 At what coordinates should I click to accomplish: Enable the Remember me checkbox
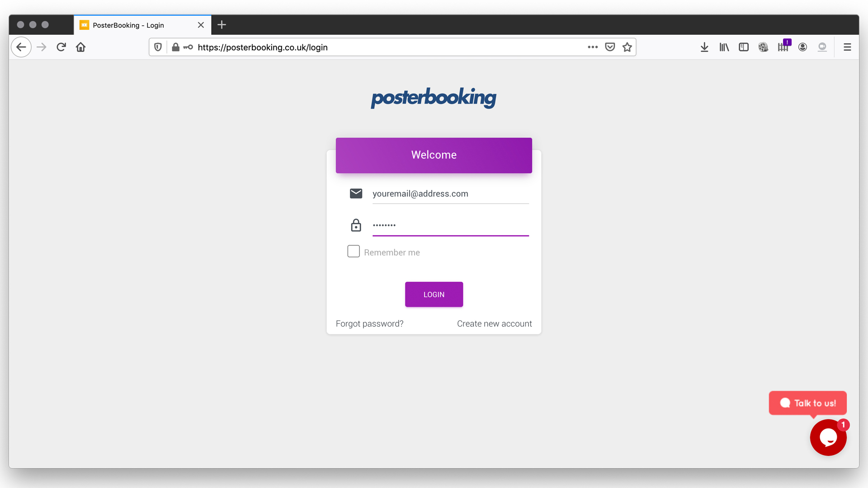click(354, 251)
